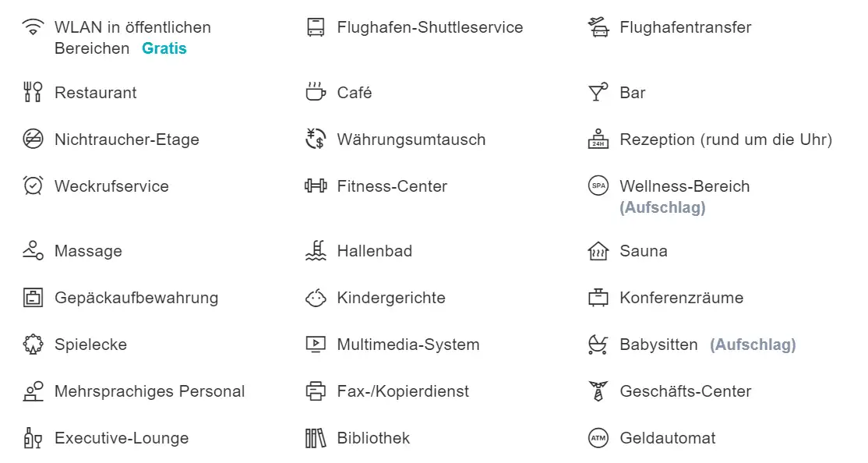868x463 pixels.
Task: Click the Fitness-Center dumbbell icon
Action: coord(315,186)
